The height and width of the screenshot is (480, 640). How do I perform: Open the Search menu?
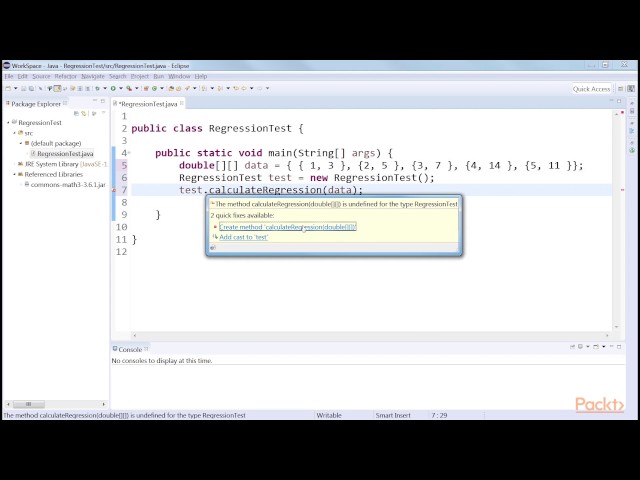tap(118, 76)
